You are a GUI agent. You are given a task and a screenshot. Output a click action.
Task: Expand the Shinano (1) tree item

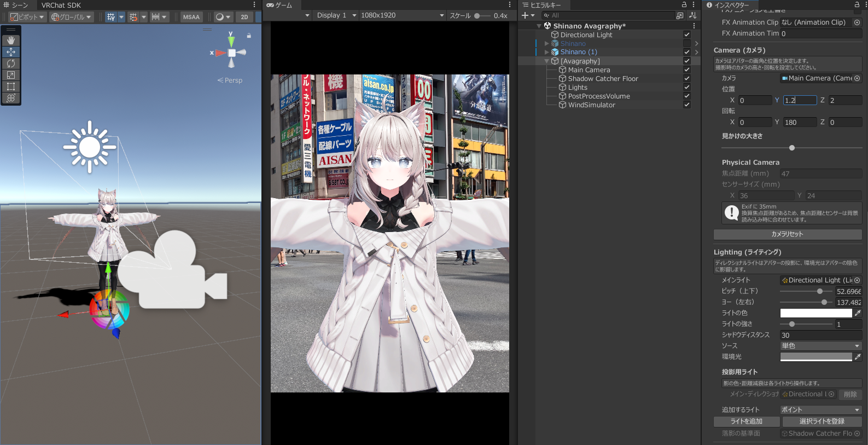[x=546, y=52]
